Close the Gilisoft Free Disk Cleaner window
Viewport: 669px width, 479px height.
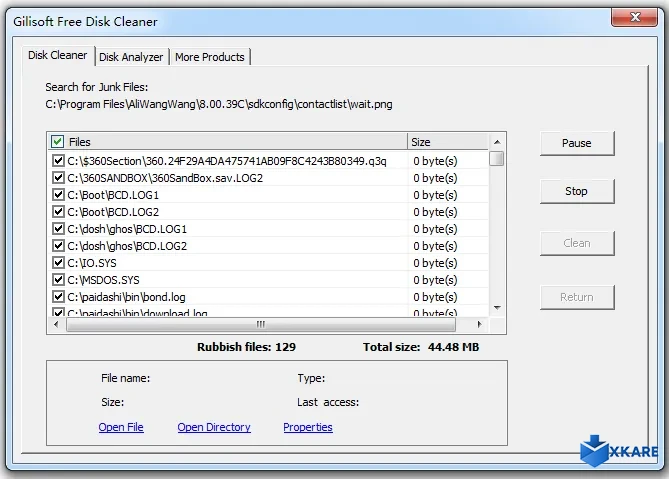tap(634, 17)
